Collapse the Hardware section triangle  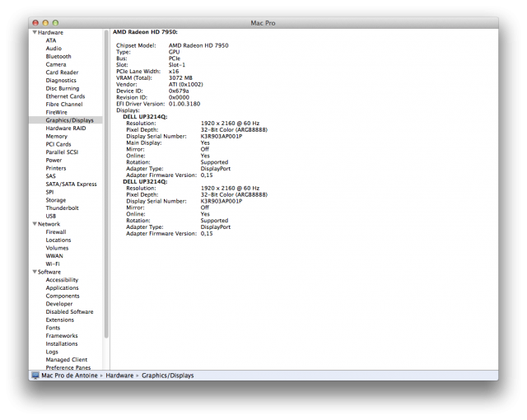pos(35,32)
